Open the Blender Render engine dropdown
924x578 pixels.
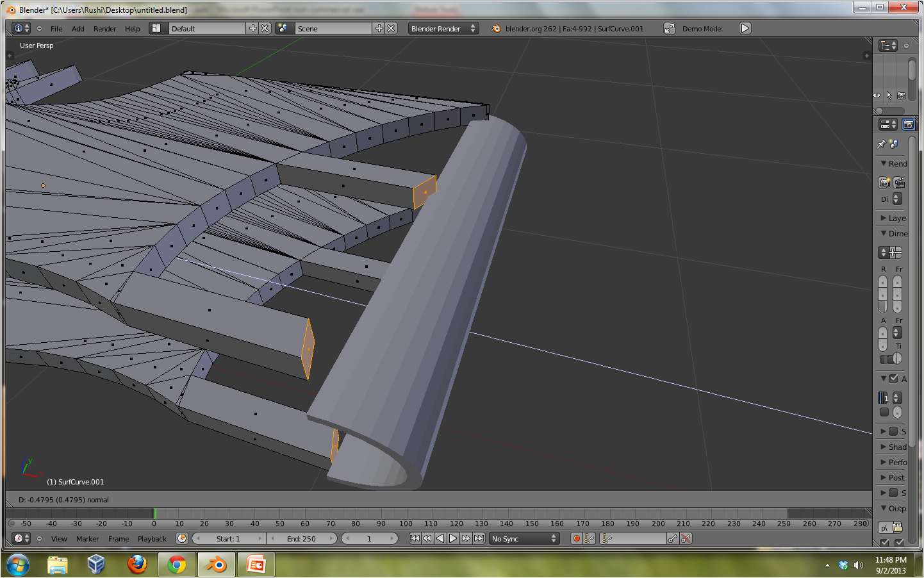pos(443,28)
